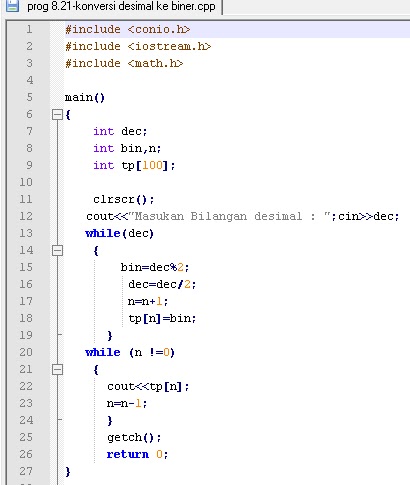Click the cin>>dec; statement
This screenshot has height=485, width=410.
pyautogui.click(x=369, y=216)
